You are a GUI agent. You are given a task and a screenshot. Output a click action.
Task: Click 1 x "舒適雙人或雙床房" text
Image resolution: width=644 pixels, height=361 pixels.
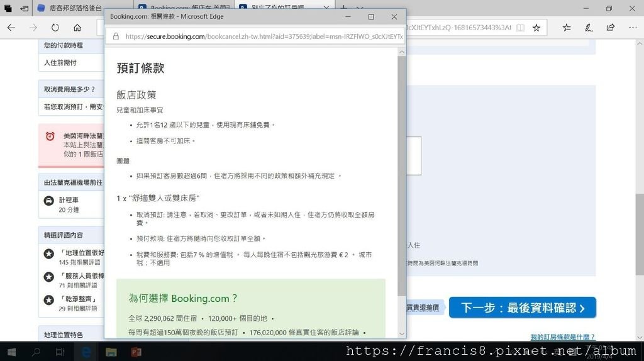[x=158, y=198]
